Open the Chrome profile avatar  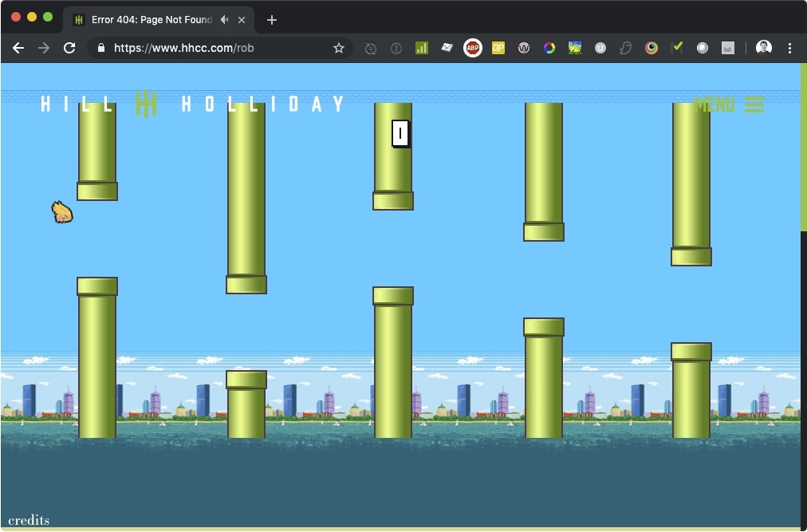pos(764,47)
